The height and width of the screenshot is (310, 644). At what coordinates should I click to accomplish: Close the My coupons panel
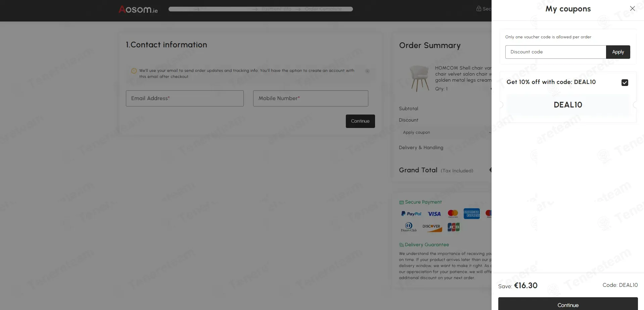[632, 8]
